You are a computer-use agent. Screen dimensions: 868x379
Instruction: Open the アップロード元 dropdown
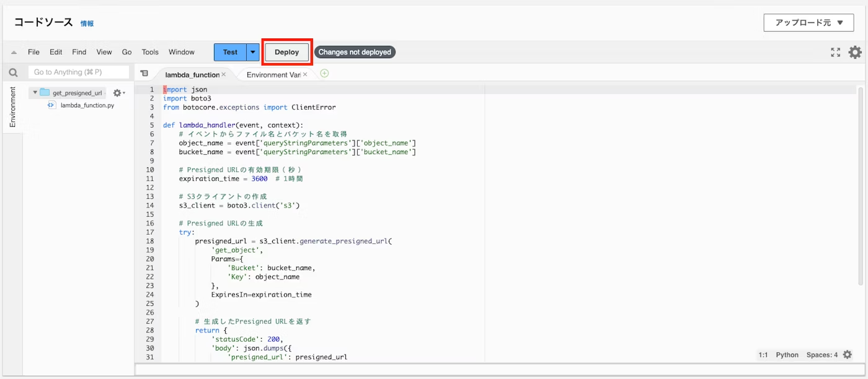[x=810, y=22]
